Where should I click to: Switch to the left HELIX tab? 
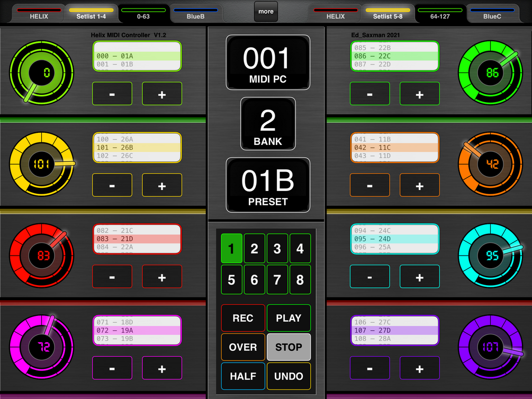coord(39,14)
